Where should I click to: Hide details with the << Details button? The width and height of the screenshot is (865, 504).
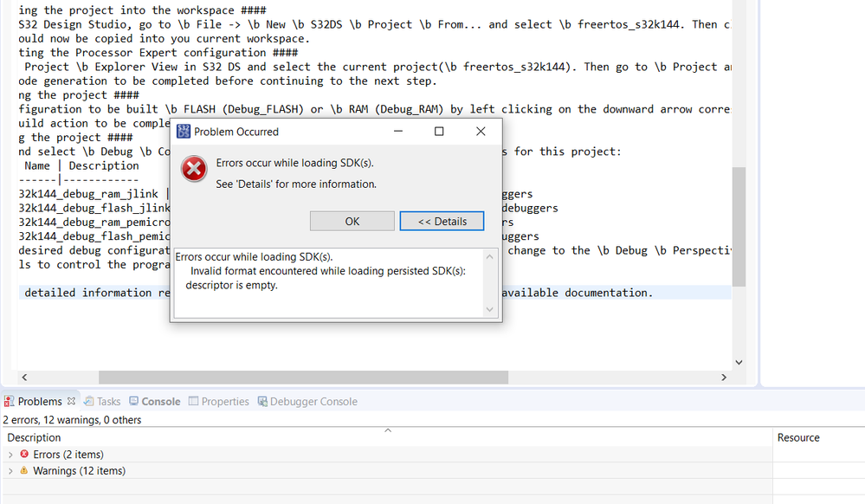442,221
